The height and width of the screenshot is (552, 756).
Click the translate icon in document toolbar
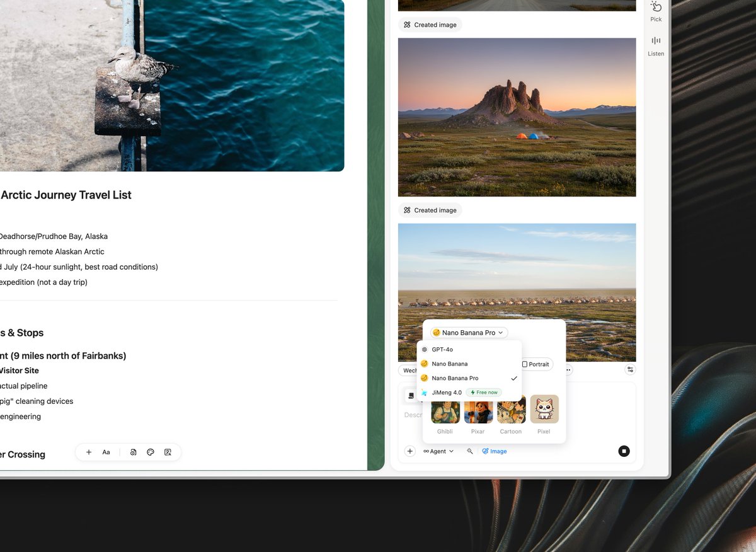click(x=168, y=452)
